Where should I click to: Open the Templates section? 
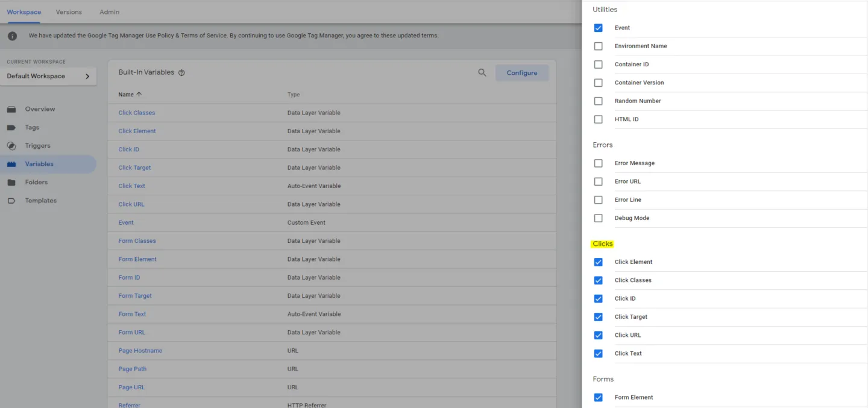(x=40, y=200)
